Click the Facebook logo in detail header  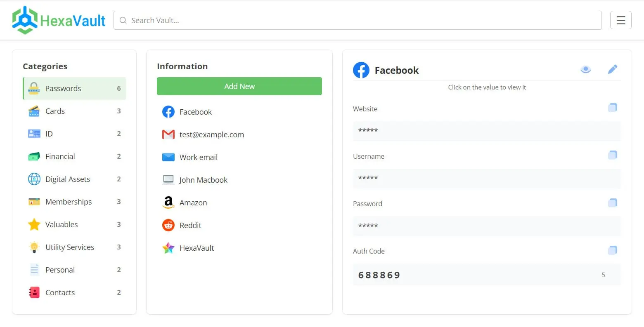coord(361,70)
